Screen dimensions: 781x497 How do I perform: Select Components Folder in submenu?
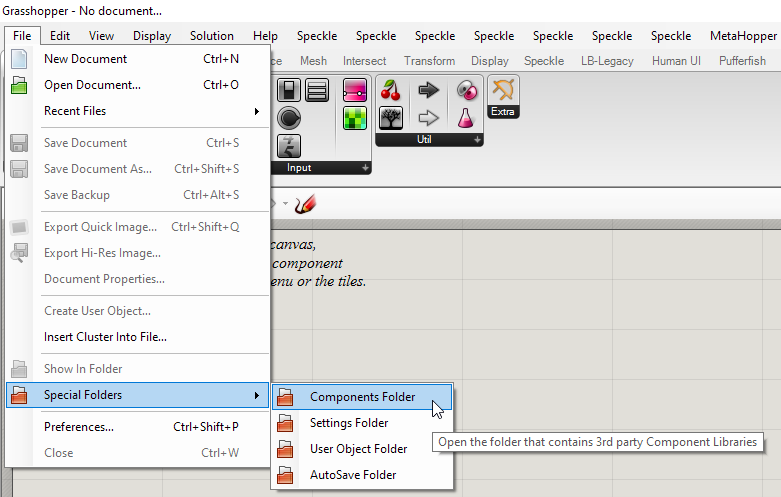click(x=362, y=397)
